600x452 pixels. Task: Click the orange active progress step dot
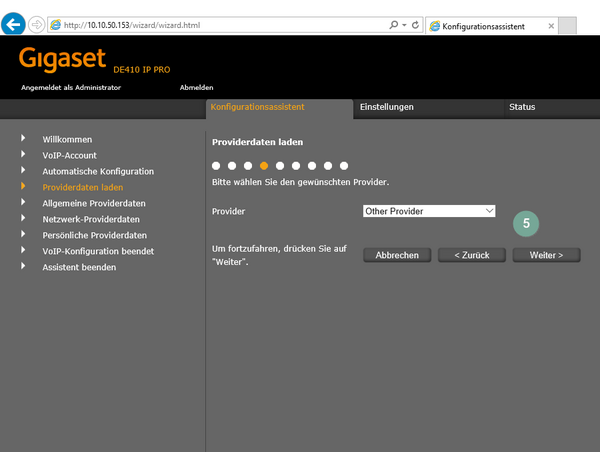[x=264, y=165]
